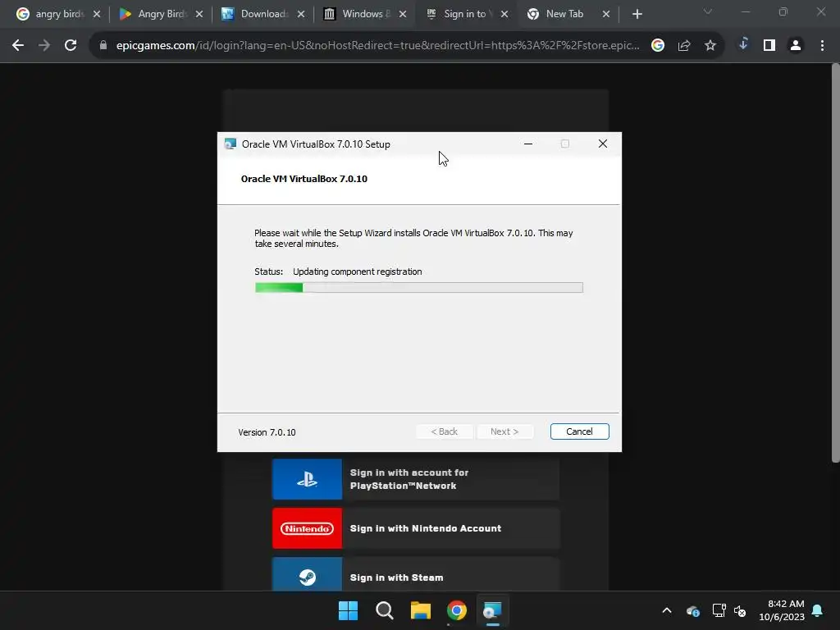Cancel the VirtualBox installation

point(579,431)
